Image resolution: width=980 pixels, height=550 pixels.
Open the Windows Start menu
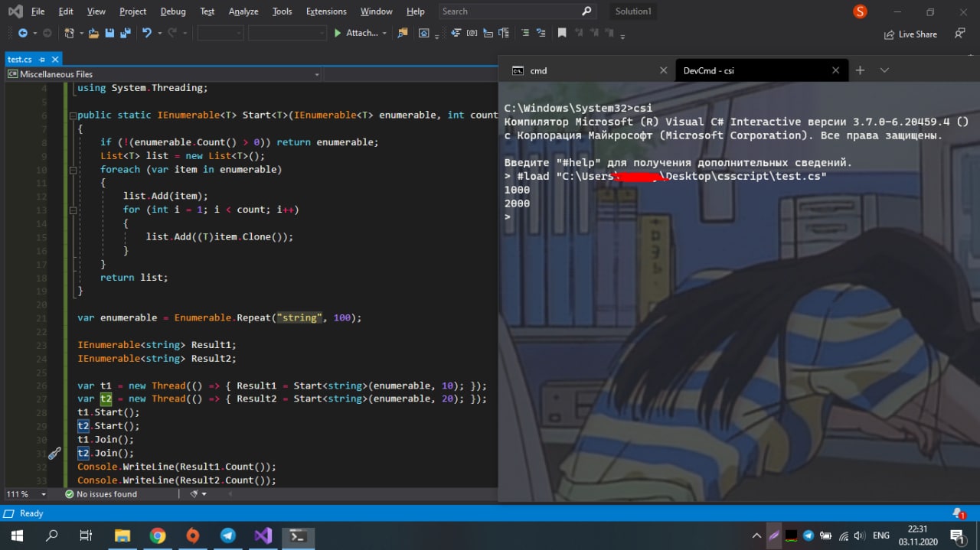coord(17,535)
